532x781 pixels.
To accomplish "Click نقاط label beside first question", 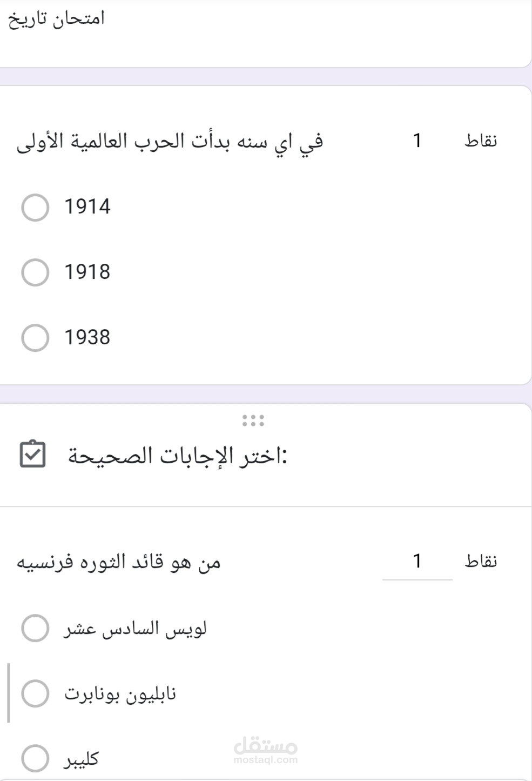I will click(x=481, y=141).
